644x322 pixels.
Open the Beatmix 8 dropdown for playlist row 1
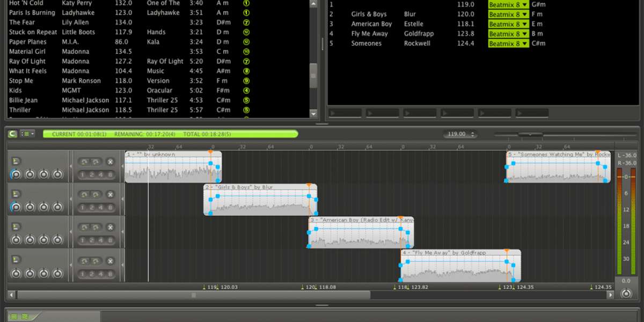[508, 4]
